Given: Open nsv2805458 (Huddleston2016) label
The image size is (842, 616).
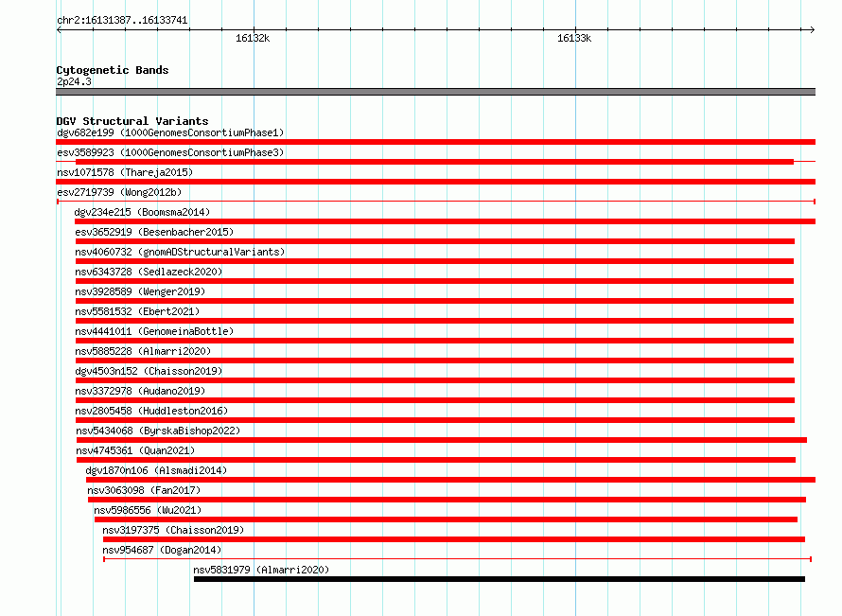Looking at the screenshot, I should pos(151,411).
